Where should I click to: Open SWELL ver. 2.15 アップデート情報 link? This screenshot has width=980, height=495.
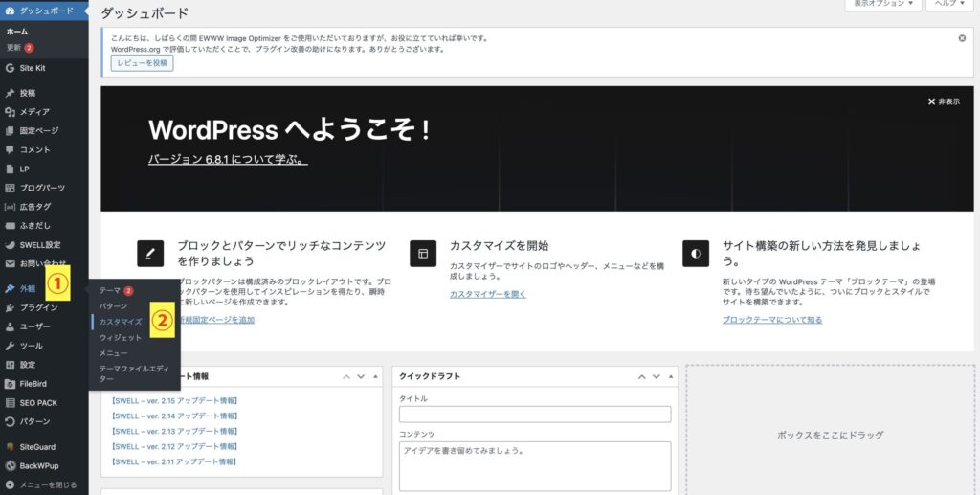(x=174, y=400)
